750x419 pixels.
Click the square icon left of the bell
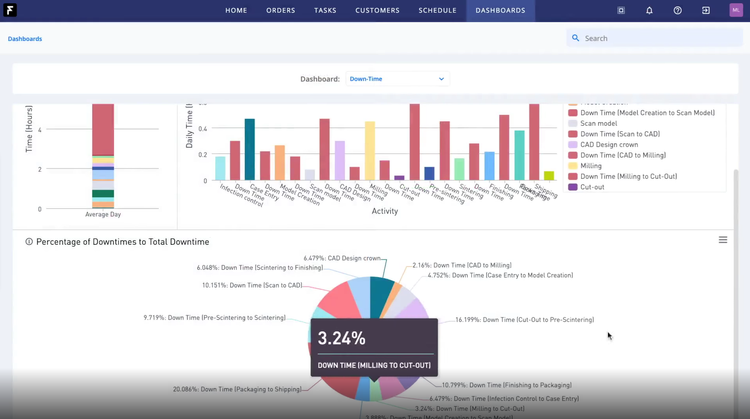click(621, 11)
